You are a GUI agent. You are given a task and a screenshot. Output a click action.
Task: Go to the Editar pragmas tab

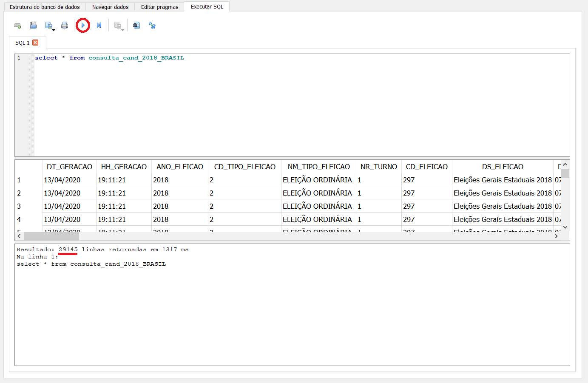pyautogui.click(x=159, y=7)
